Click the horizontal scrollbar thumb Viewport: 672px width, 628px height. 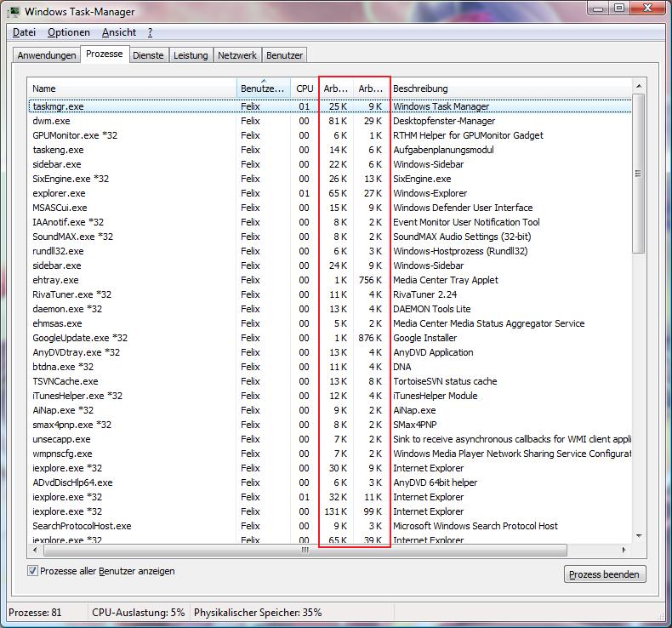coord(305,550)
